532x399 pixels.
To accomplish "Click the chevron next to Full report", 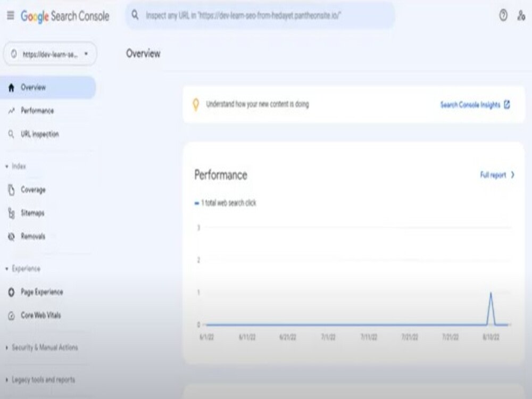I will [x=513, y=174].
